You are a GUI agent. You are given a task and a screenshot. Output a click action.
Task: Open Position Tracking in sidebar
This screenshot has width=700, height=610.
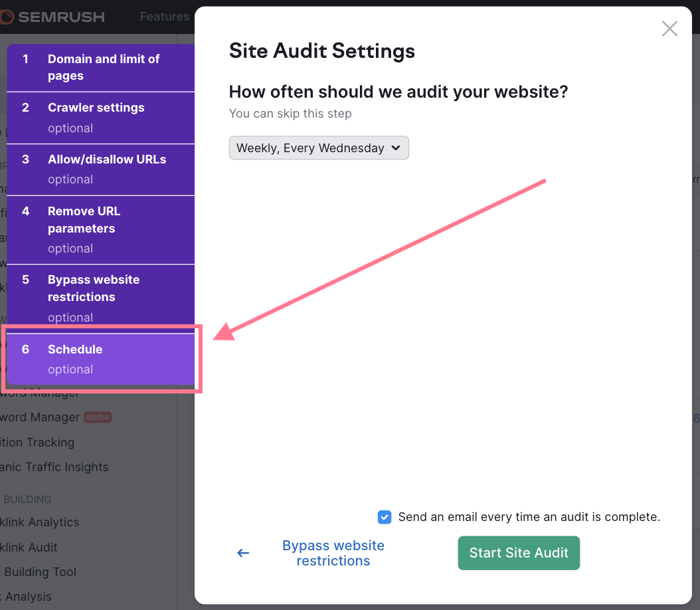(37, 442)
